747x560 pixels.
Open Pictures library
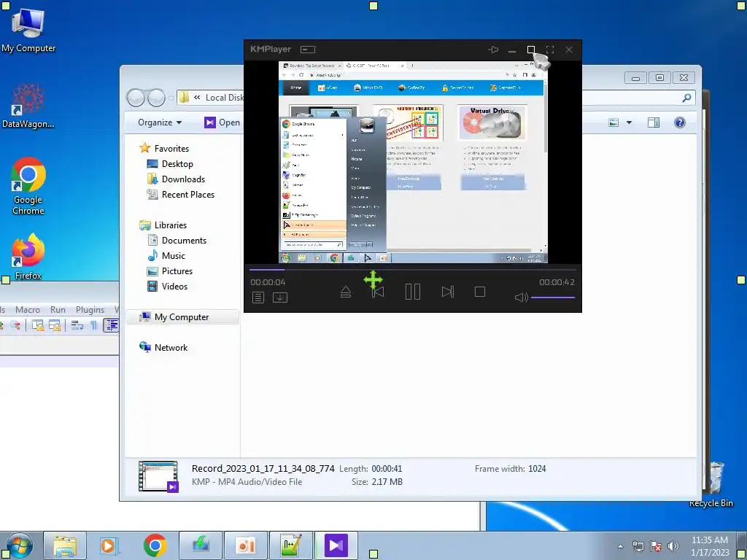[x=177, y=271]
